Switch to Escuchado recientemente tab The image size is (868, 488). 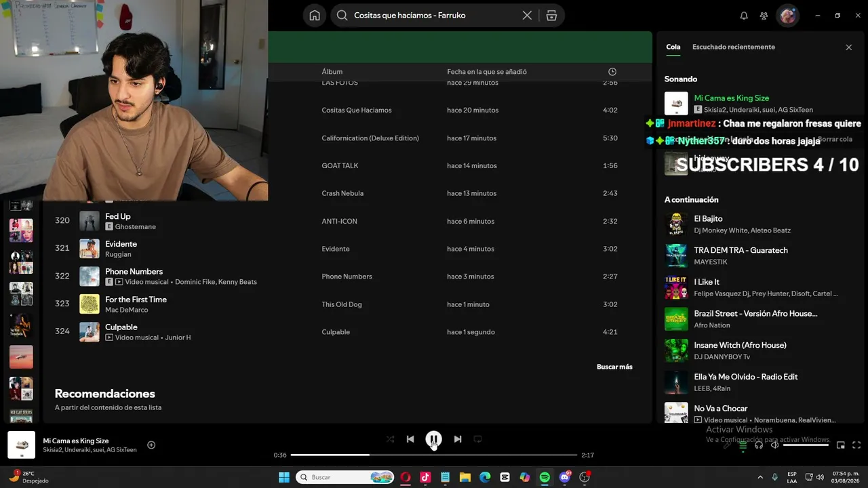[x=734, y=47]
